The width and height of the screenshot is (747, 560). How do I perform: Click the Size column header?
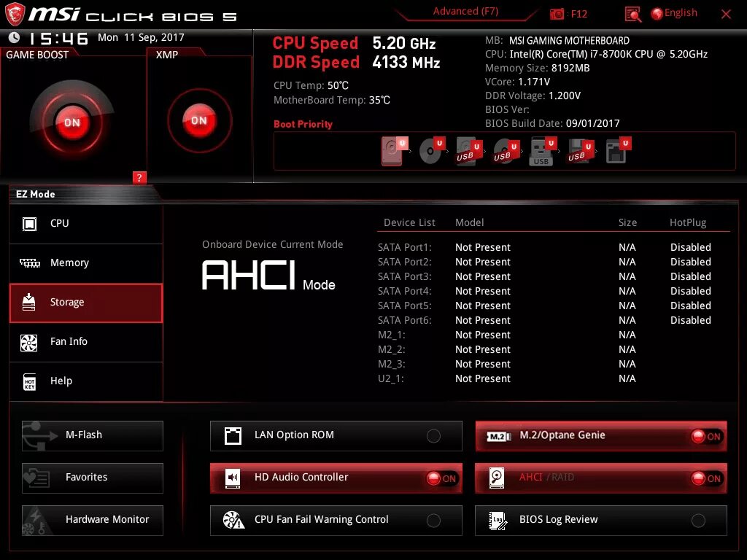point(627,222)
